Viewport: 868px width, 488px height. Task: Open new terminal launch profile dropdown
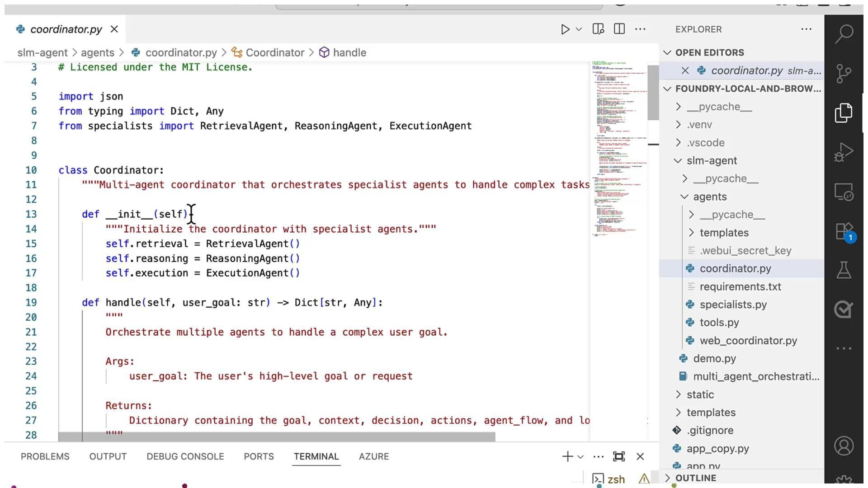coord(581,457)
